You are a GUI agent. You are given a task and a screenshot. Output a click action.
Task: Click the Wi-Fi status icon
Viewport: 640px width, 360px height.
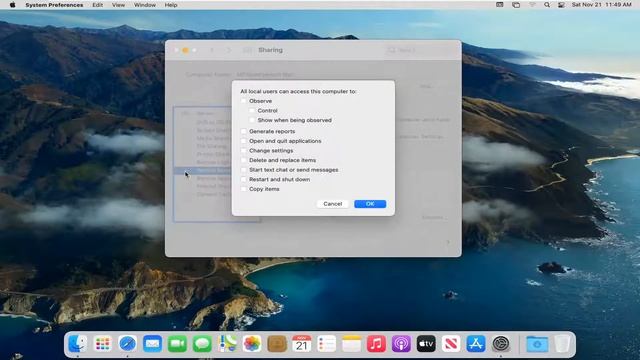point(532,5)
